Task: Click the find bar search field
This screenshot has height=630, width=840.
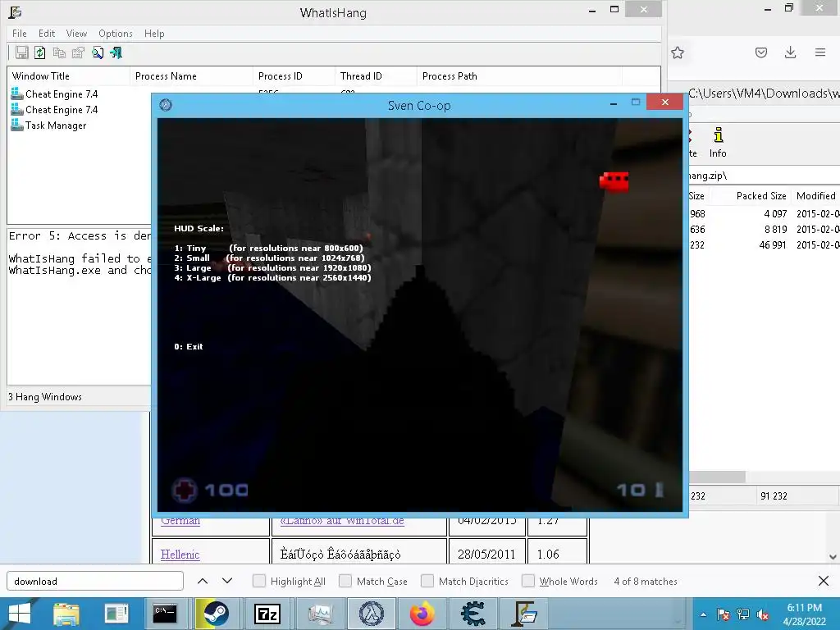Action: 95,581
